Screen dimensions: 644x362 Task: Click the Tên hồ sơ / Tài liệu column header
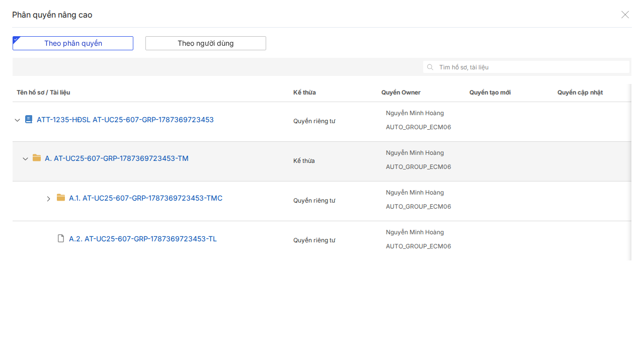43,93
